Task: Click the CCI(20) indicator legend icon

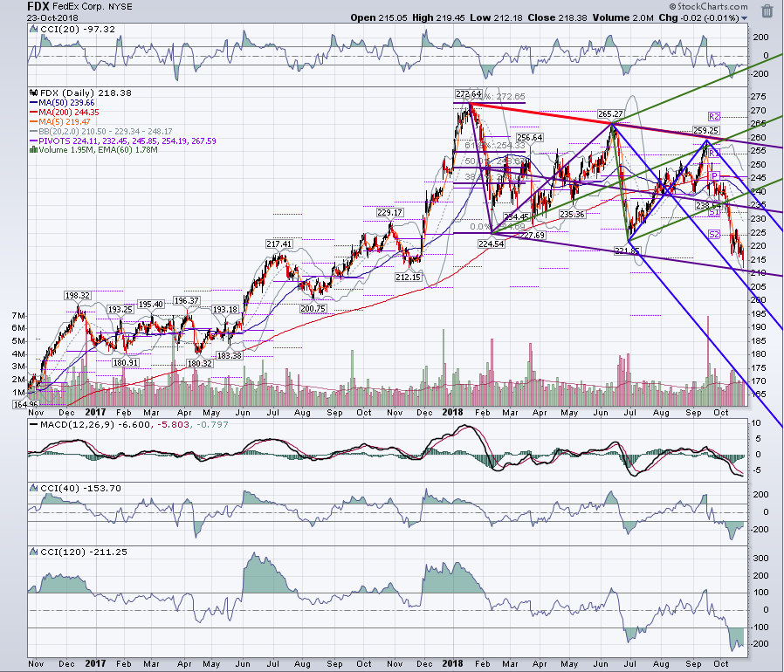Action: tap(33, 29)
